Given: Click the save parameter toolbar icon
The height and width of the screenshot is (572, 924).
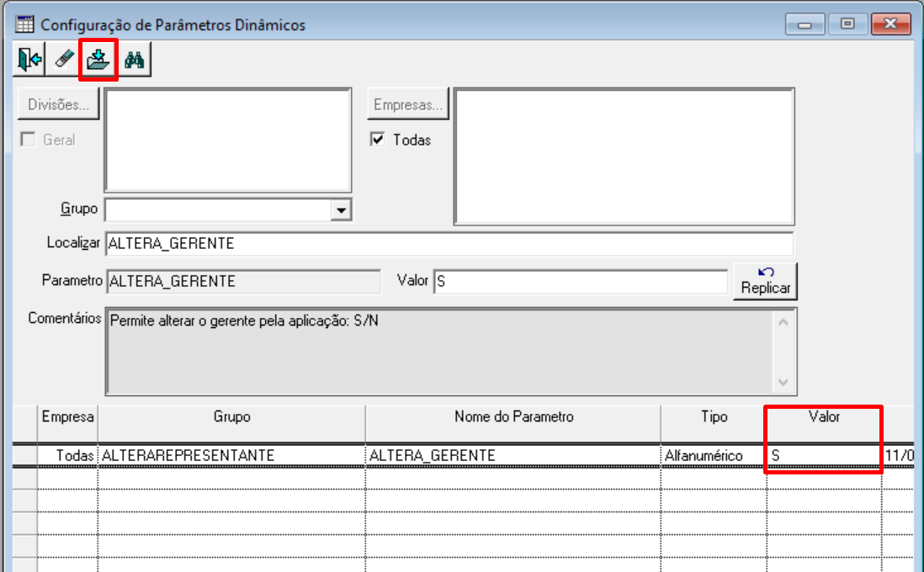Looking at the screenshot, I should pos(98,60).
